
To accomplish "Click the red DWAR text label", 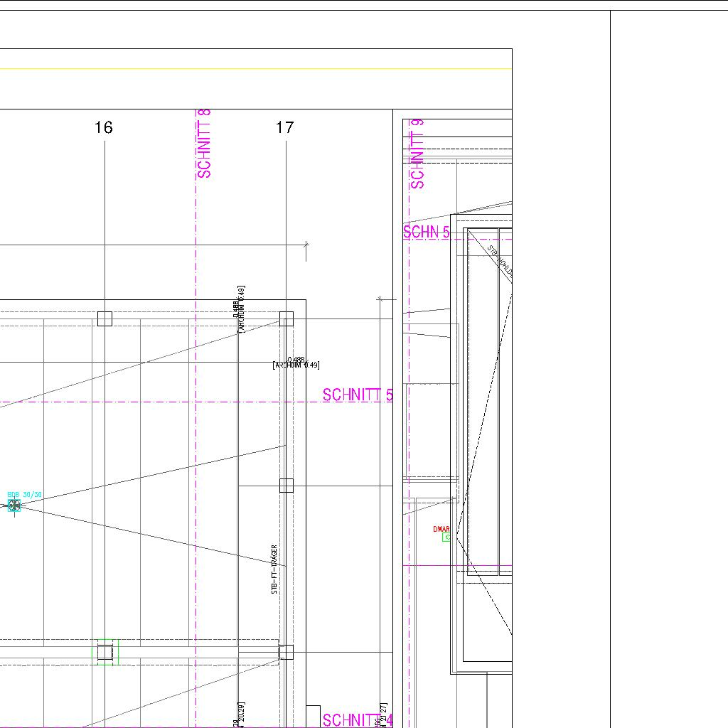I will [x=441, y=530].
